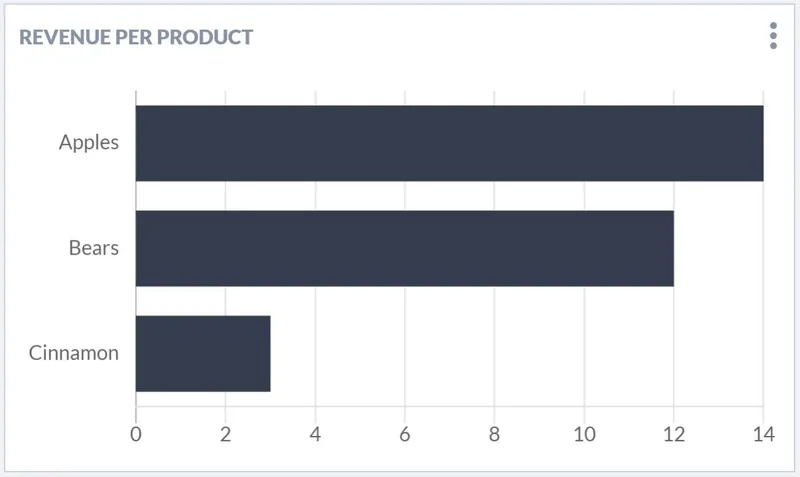The width and height of the screenshot is (800, 477).
Task: Click the 8 axis value
Action: click(x=494, y=434)
